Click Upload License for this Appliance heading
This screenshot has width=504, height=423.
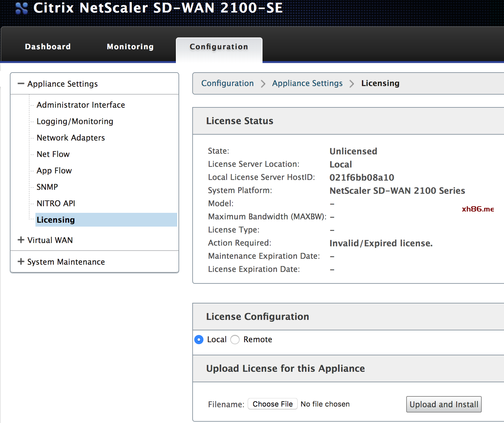click(x=285, y=368)
